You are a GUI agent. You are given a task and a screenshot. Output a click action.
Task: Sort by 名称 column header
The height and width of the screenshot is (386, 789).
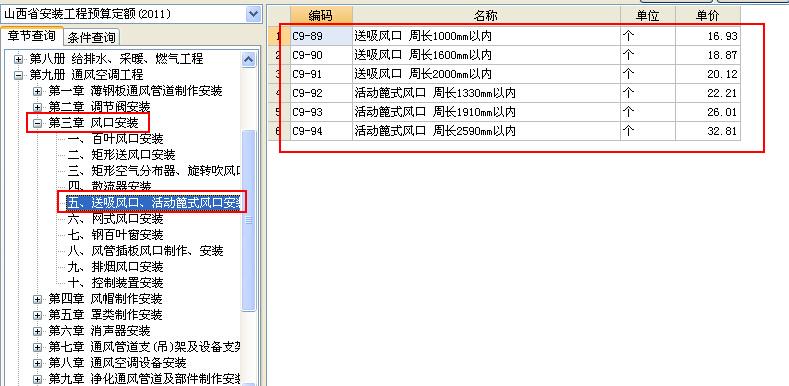pos(486,16)
